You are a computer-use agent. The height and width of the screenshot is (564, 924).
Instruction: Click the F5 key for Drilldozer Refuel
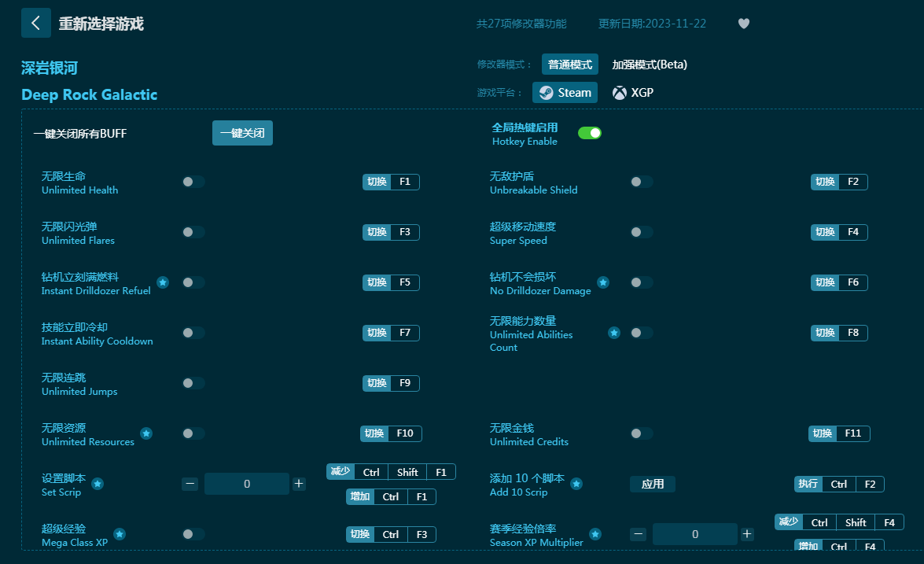(405, 282)
